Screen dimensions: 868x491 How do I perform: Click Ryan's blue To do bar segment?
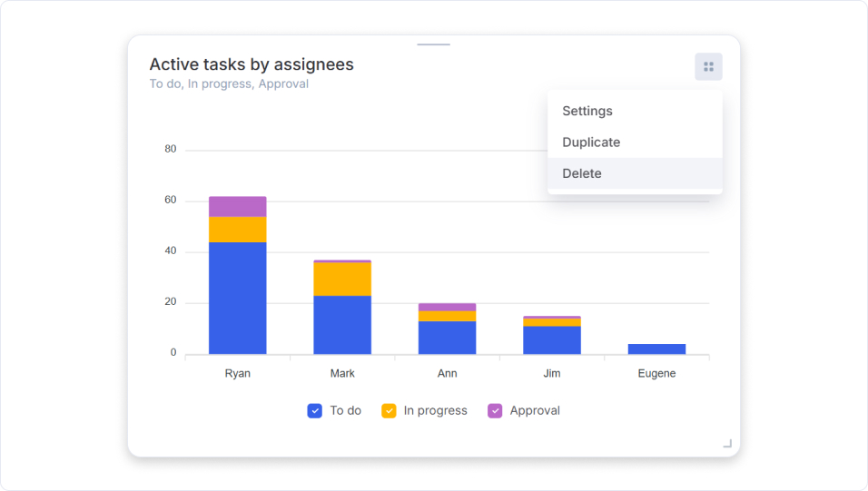237,298
